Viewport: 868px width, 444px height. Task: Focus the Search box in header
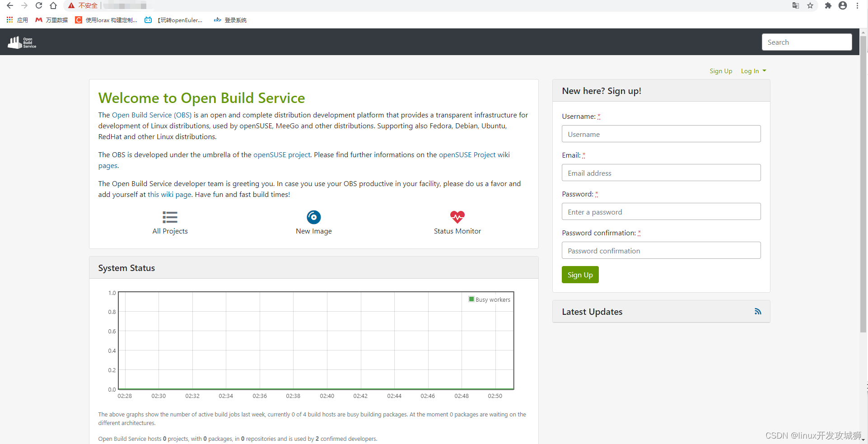pos(807,42)
